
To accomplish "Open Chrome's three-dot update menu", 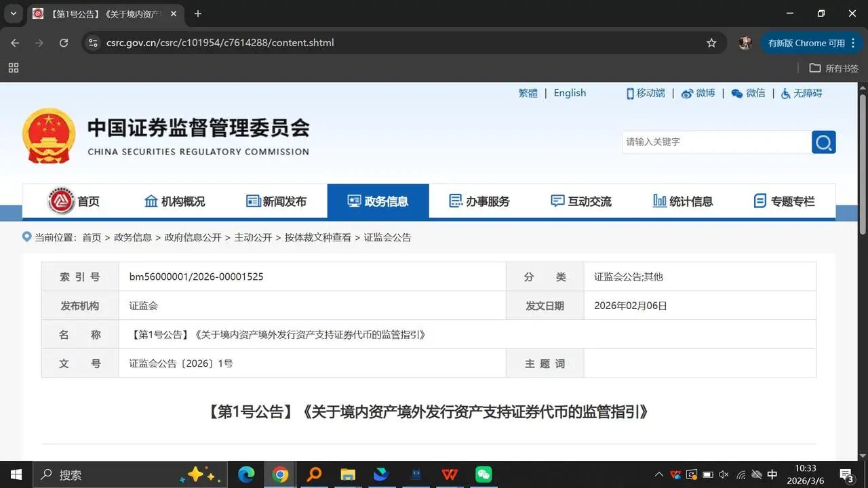I will [x=853, y=43].
